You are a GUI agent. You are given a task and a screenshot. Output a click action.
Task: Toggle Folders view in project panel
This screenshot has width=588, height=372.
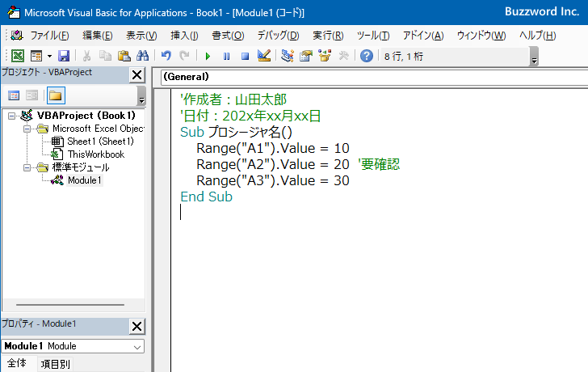click(56, 95)
